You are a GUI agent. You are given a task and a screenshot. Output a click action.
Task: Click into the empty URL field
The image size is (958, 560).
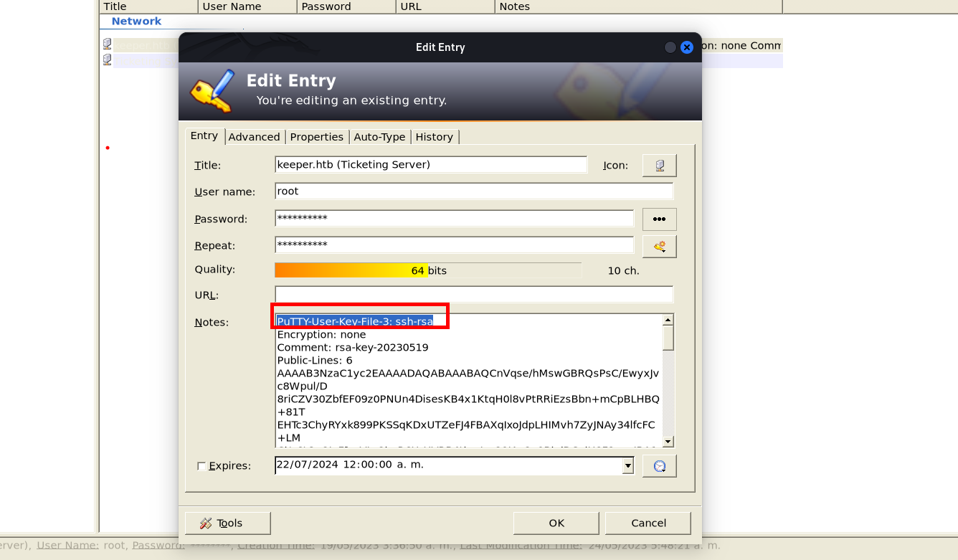(473, 295)
